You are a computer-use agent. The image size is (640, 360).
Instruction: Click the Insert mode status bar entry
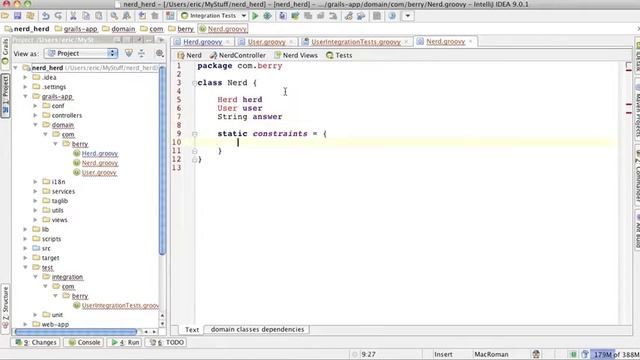tap(443, 354)
